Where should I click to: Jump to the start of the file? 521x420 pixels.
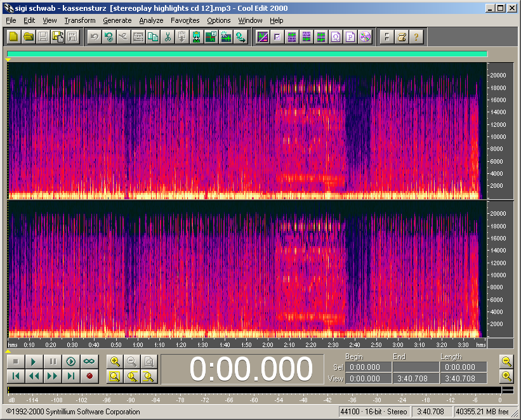16,376
